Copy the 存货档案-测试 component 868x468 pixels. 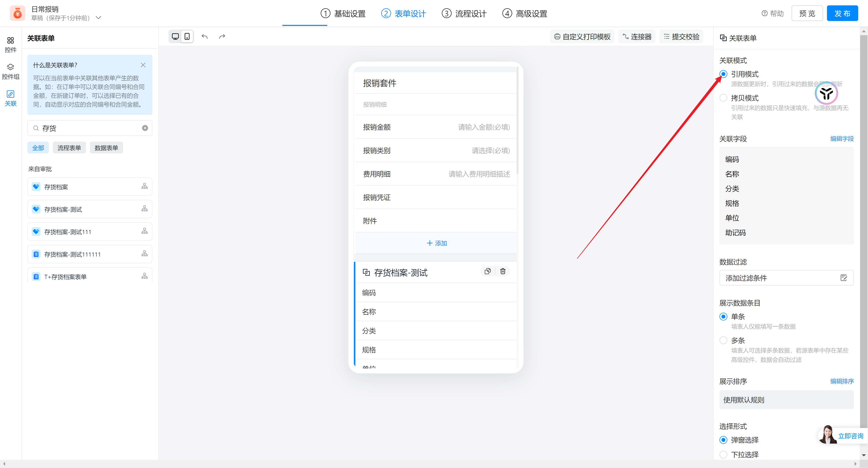[x=487, y=271]
